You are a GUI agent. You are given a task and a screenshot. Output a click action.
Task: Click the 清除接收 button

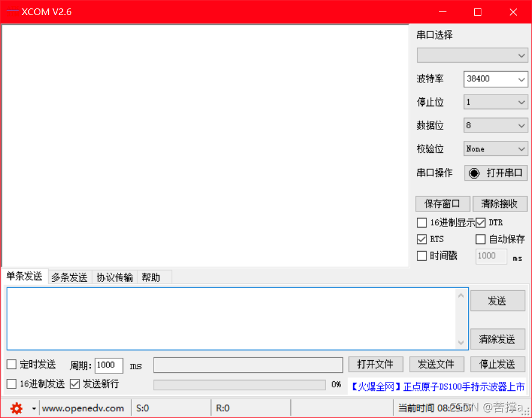point(500,204)
